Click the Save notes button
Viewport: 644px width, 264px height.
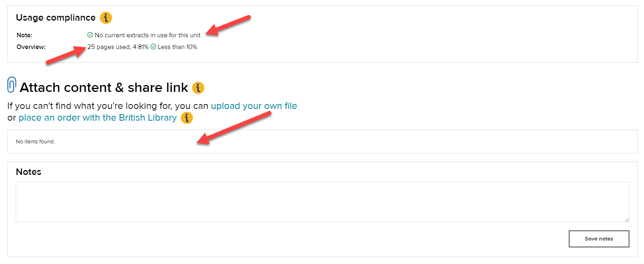click(x=599, y=239)
